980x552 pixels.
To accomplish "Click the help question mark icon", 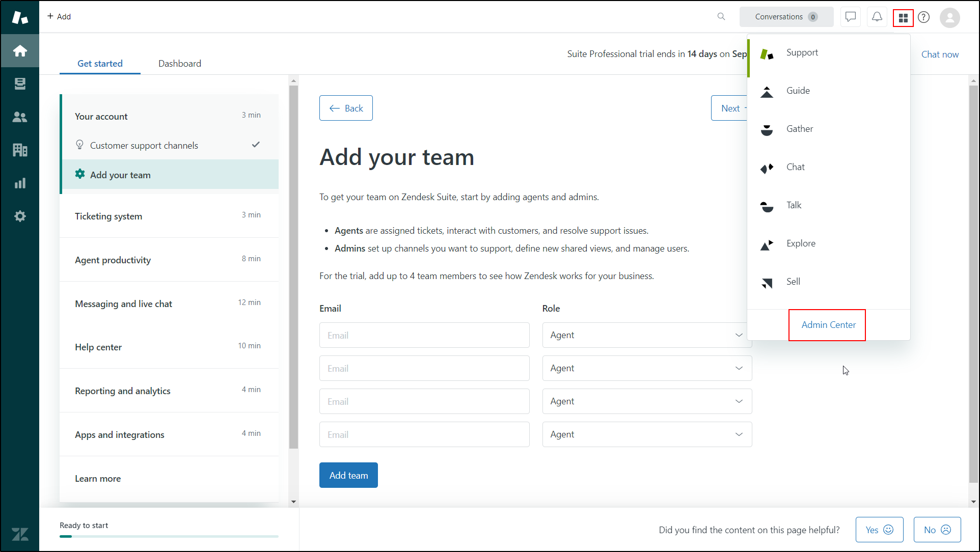I will click(924, 17).
